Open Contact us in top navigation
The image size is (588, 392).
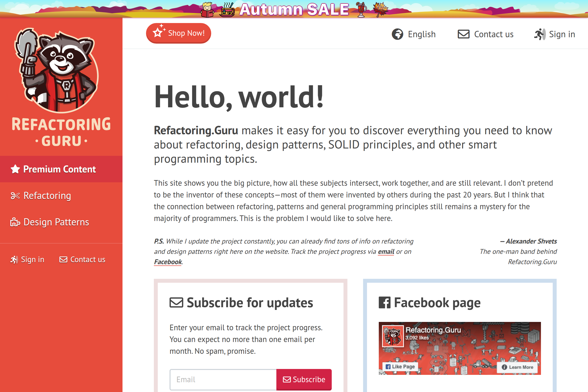486,34
